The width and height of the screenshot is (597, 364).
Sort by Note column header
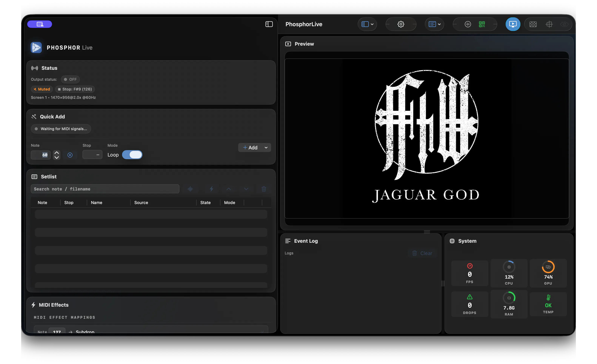[x=42, y=203]
